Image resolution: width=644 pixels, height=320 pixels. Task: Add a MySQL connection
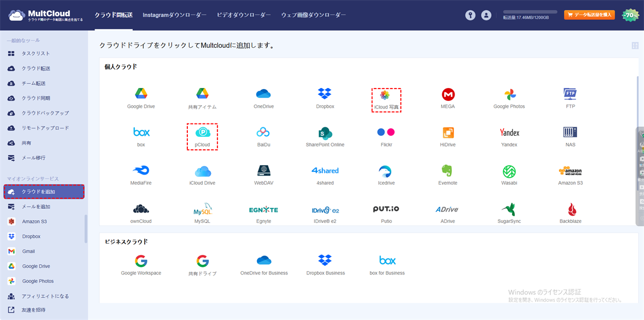coord(202,209)
